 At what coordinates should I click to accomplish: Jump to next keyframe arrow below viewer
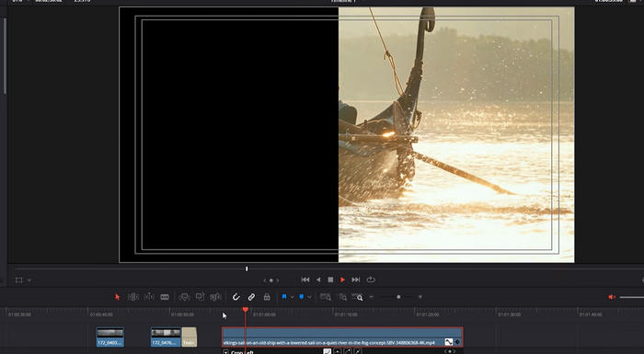(278, 280)
